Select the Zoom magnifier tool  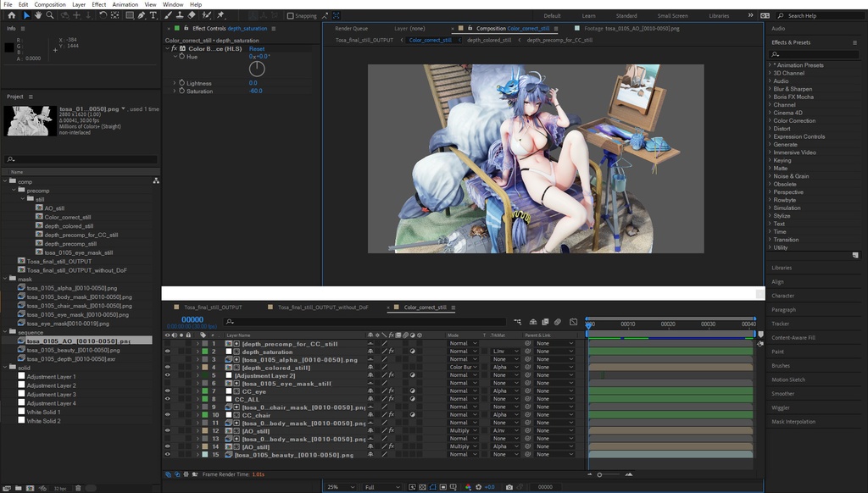[x=49, y=15]
